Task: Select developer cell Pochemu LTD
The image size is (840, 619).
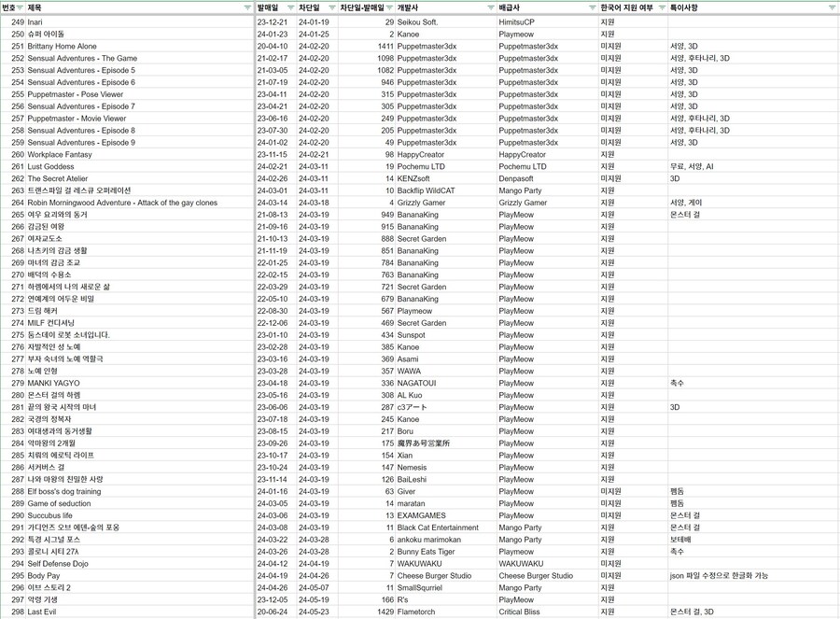Action: point(446,167)
